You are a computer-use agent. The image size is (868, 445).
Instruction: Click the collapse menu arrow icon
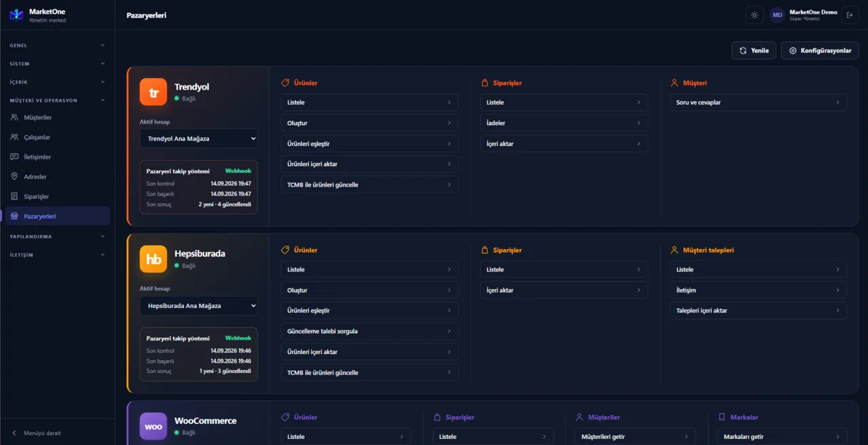click(14, 433)
